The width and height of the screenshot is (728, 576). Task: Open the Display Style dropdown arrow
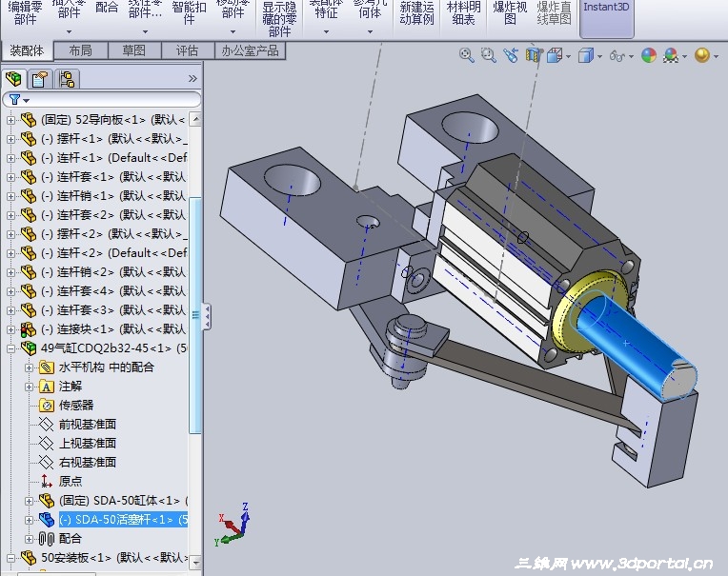[599, 56]
